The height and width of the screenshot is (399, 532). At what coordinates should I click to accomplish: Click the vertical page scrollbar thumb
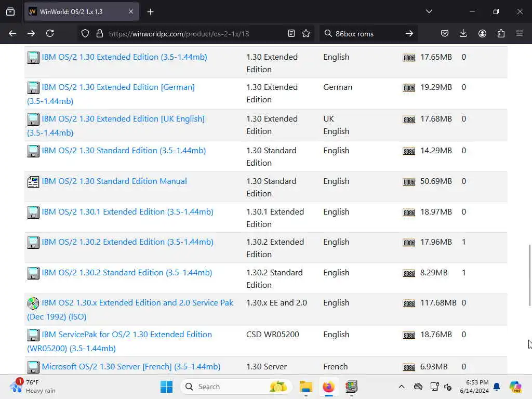(x=529, y=275)
